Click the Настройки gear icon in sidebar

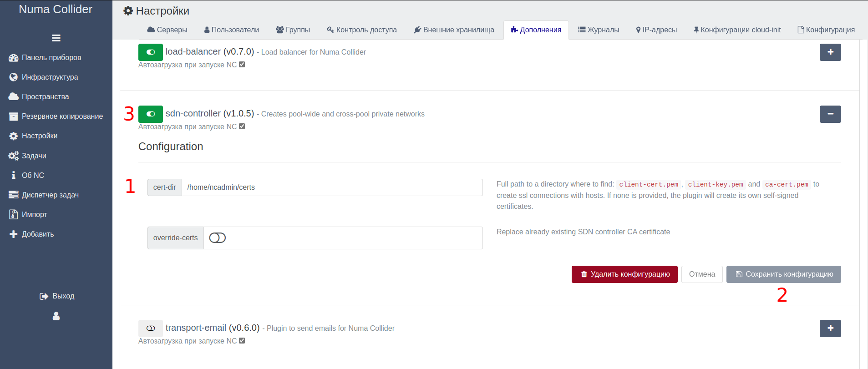coord(14,136)
